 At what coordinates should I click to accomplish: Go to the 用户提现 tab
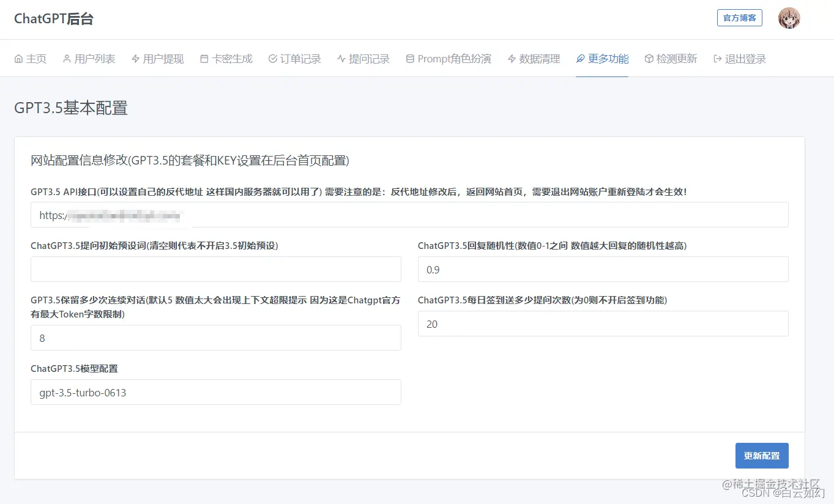pos(157,59)
